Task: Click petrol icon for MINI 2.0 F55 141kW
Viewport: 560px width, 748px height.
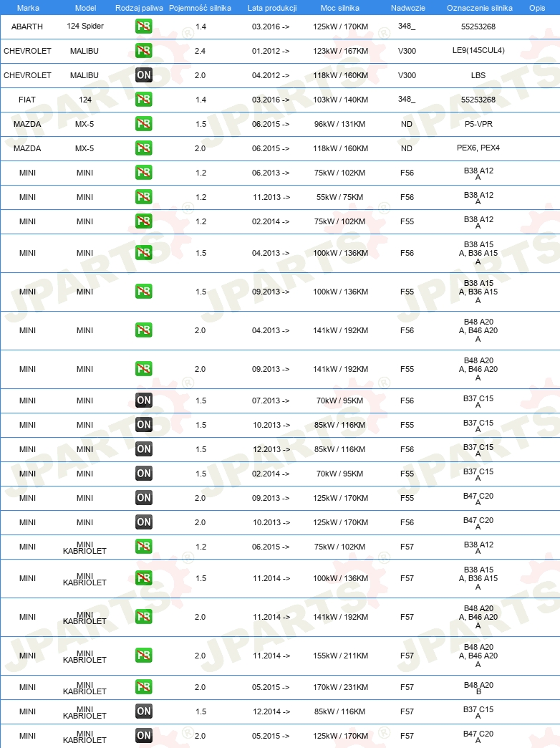Action: click(143, 368)
